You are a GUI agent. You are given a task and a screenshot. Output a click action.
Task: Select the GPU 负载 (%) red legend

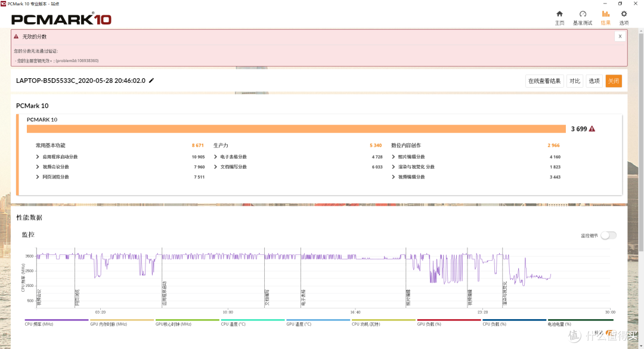click(448, 323)
